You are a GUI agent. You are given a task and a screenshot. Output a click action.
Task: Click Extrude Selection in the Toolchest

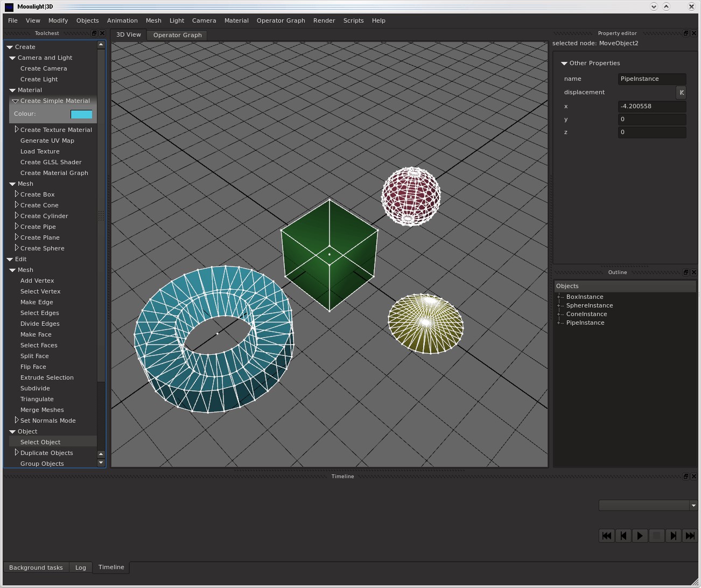(47, 377)
